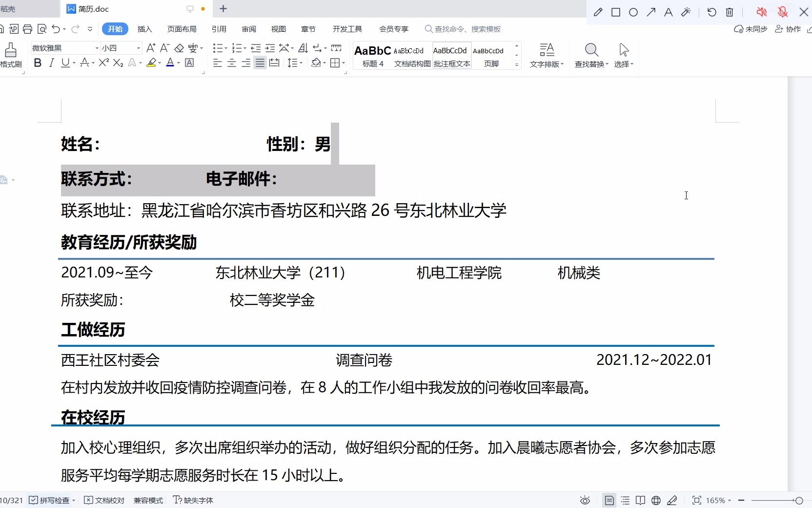Click the clear formatting eraser icon
Screen dimensions: 812x508
coord(179,48)
